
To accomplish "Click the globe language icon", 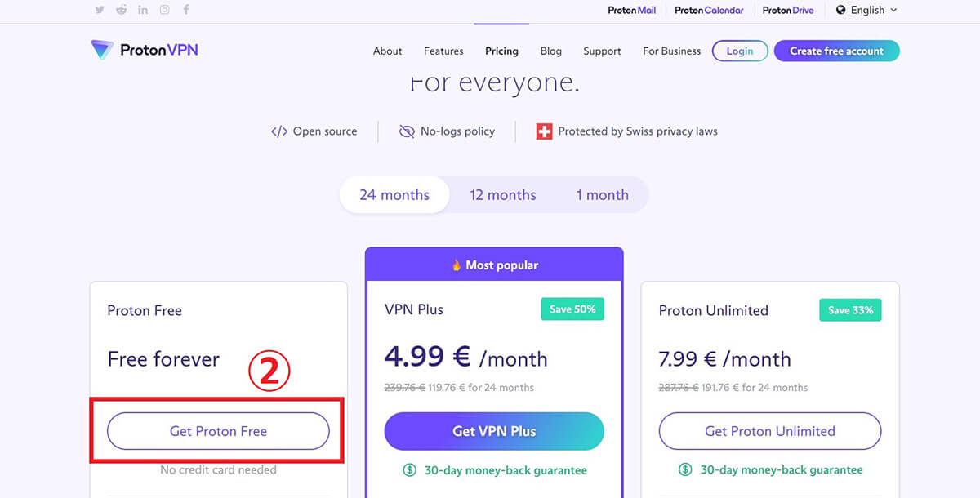I will coord(840,10).
